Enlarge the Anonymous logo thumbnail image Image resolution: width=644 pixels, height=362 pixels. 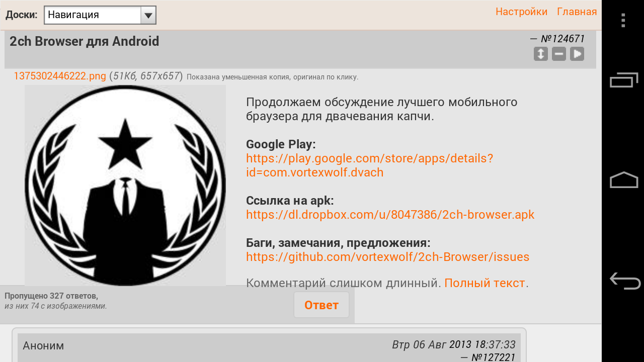click(x=125, y=186)
